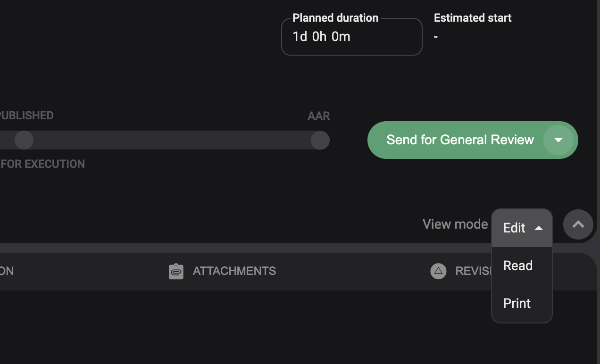This screenshot has width=600, height=364.
Task: Click the Published stage circle marker
Action: coord(24,140)
